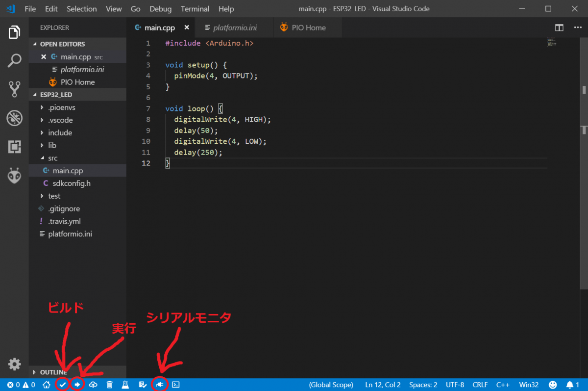The height and width of the screenshot is (391, 588).
Task: Open notifications with the bell icon
Action: pyautogui.click(x=573, y=385)
